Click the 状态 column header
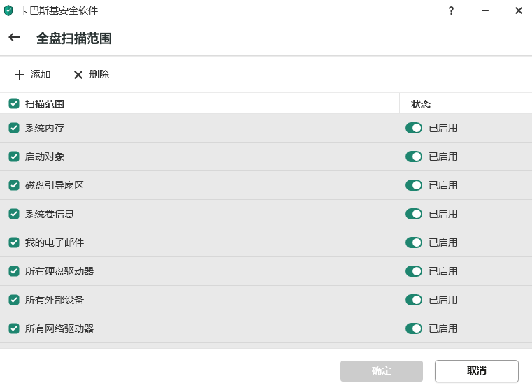This screenshot has width=532, height=392. [x=421, y=104]
